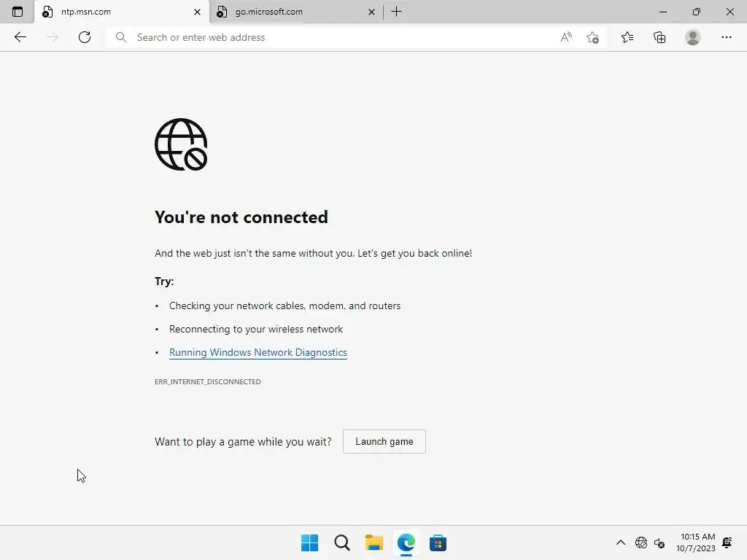Open Microsoft Store from taskbar
The image size is (747, 560).
438,542
